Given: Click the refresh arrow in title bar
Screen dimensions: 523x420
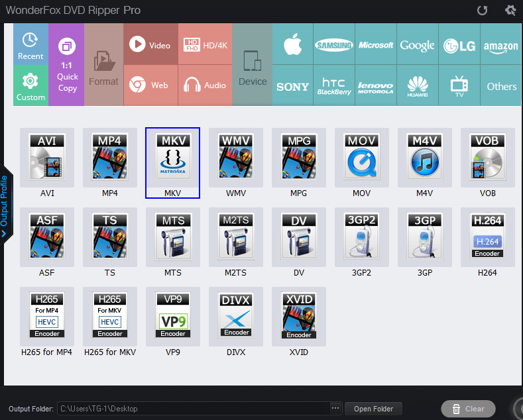Looking at the screenshot, I should point(483,11).
